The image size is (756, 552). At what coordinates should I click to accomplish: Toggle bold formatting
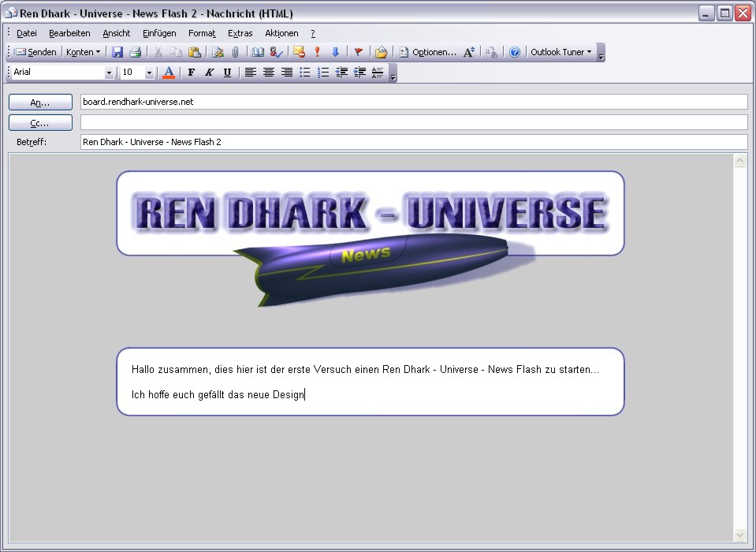pyautogui.click(x=190, y=72)
